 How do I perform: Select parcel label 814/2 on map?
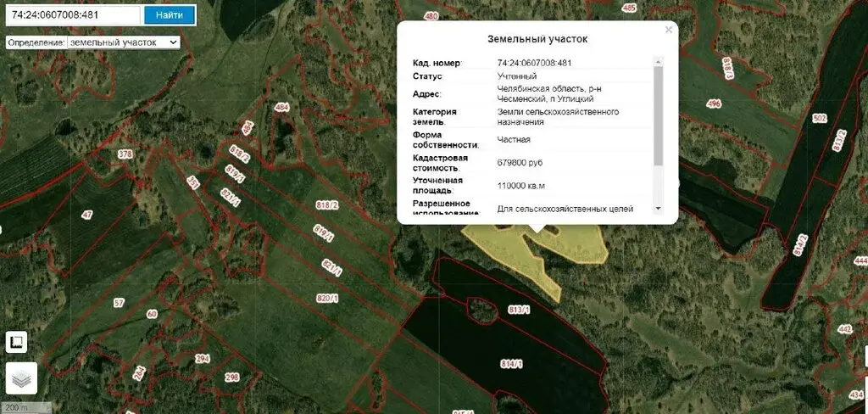coord(800,245)
